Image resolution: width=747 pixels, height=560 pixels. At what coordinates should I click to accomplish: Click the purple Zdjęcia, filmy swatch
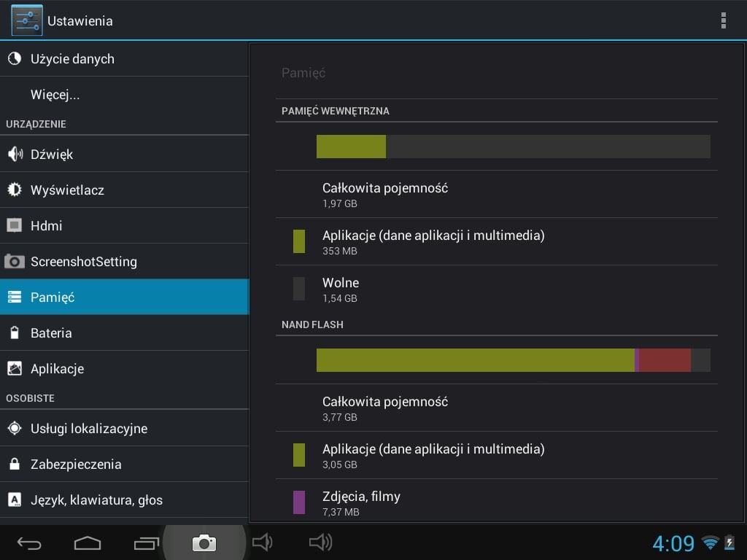tap(298, 502)
